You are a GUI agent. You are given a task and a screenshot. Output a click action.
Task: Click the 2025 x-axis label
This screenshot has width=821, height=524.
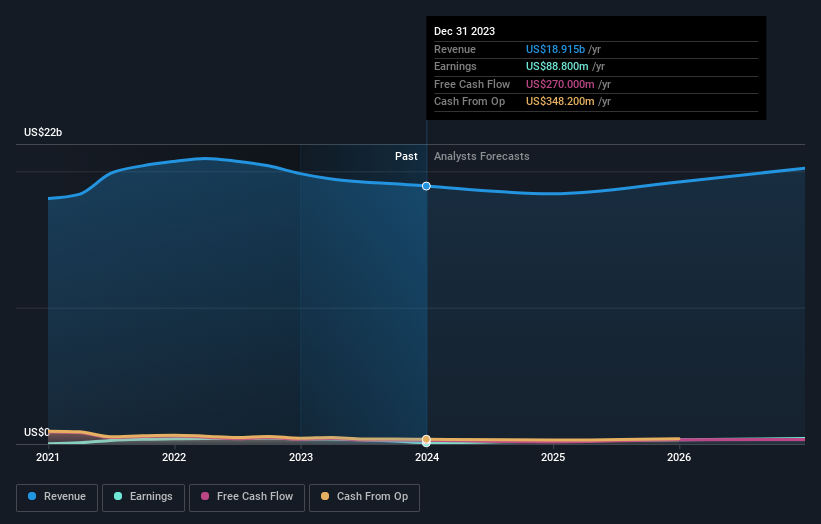[x=553, y=457]
